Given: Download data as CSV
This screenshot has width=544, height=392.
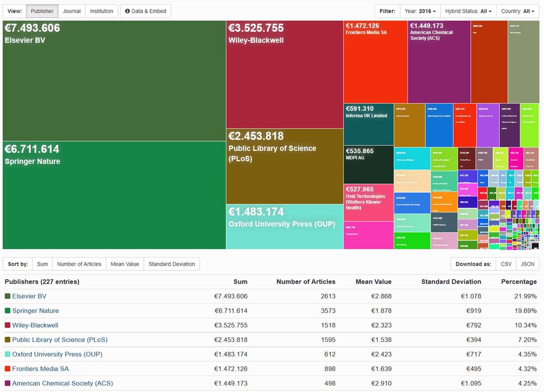Looking at the screenshot, I should pyautogui.click(x=506, y=264).
